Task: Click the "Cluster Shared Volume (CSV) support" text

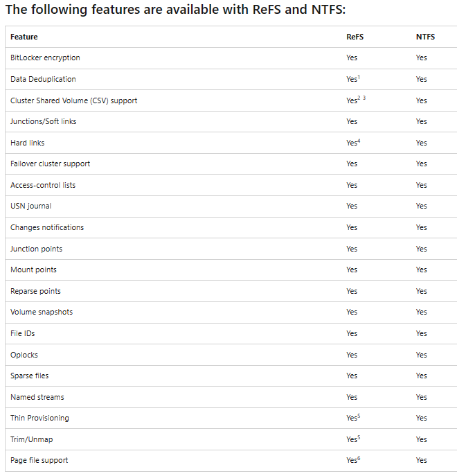Action: tap(73, 100)
